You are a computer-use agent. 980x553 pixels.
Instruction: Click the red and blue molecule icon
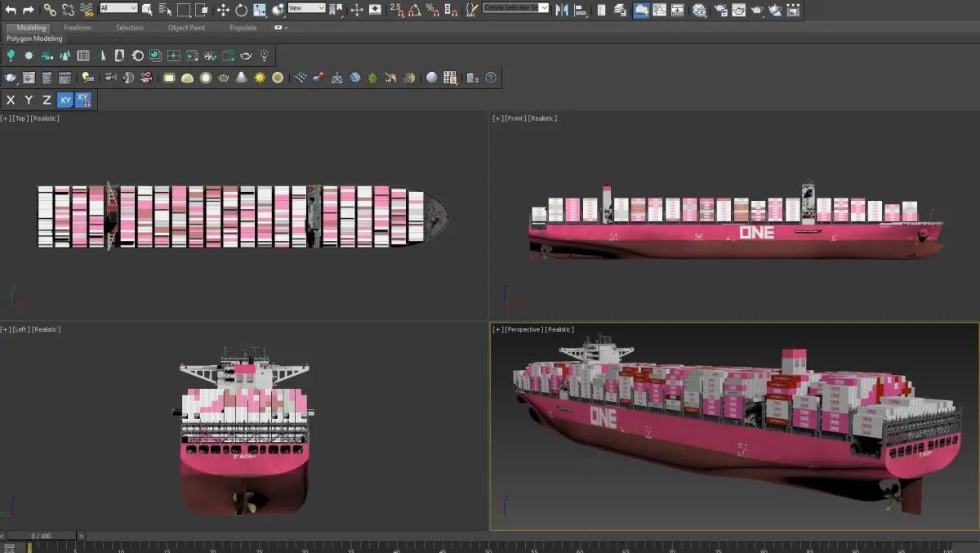pos(318,78)
